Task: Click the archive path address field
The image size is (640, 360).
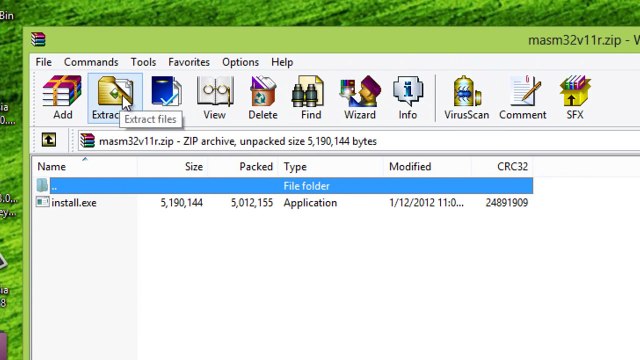Action: [x=359, y=141]
